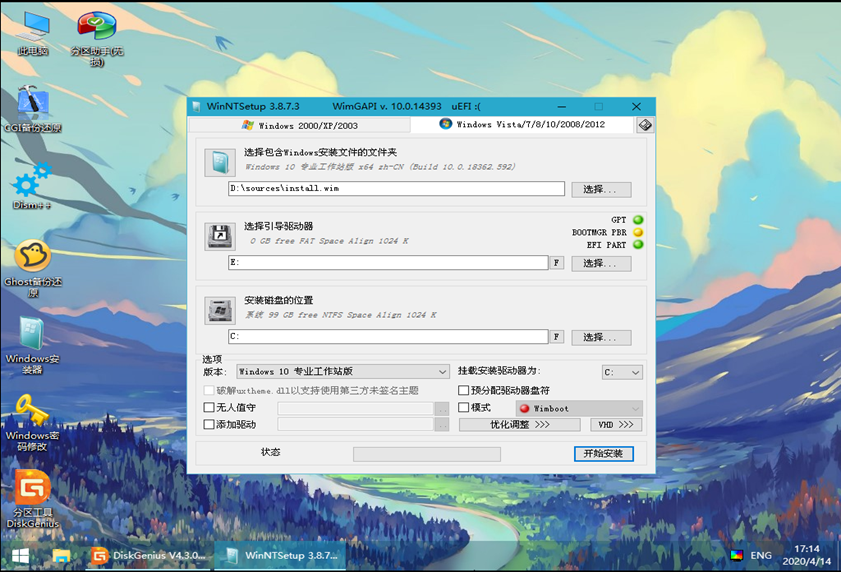Click the Windows 10 Build 10.0.18362.592 info text
The width and height of the screenshot is (841, 572).
pyautogui.click(x=380, y=167)
